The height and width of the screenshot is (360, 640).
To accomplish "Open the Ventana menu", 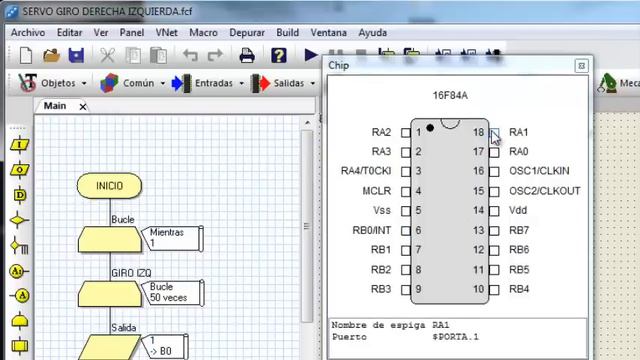I will point(329,33).
